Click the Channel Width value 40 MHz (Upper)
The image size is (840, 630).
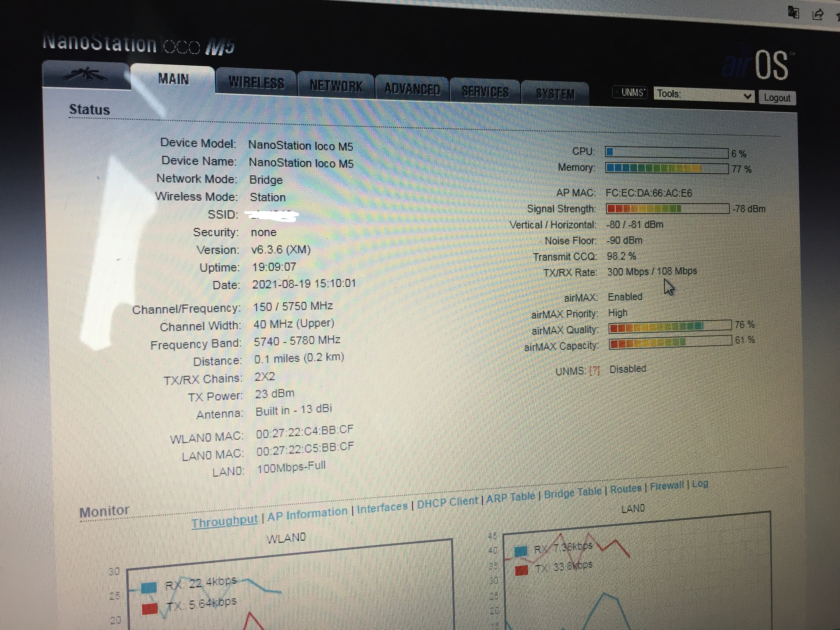pos(294,323)
